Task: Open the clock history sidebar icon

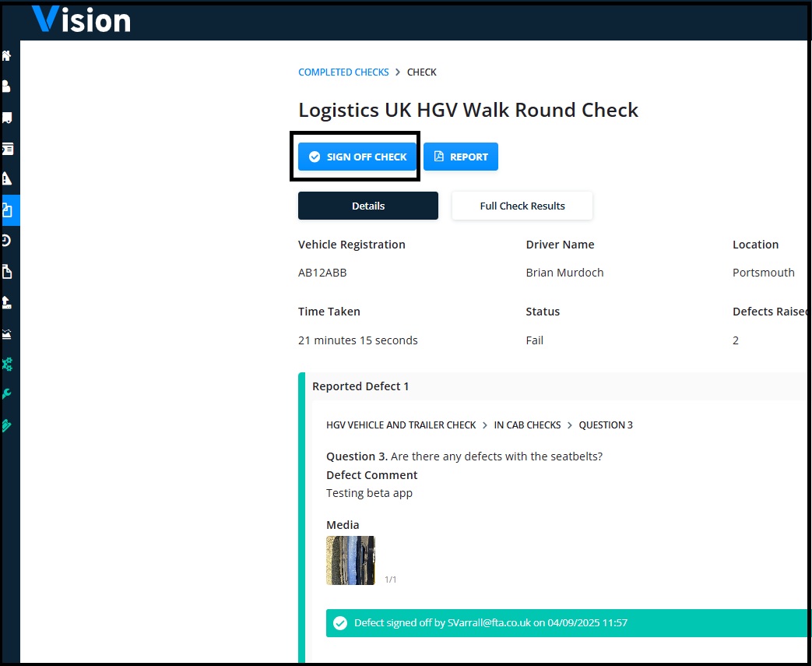Action: [x=6, y=241]
